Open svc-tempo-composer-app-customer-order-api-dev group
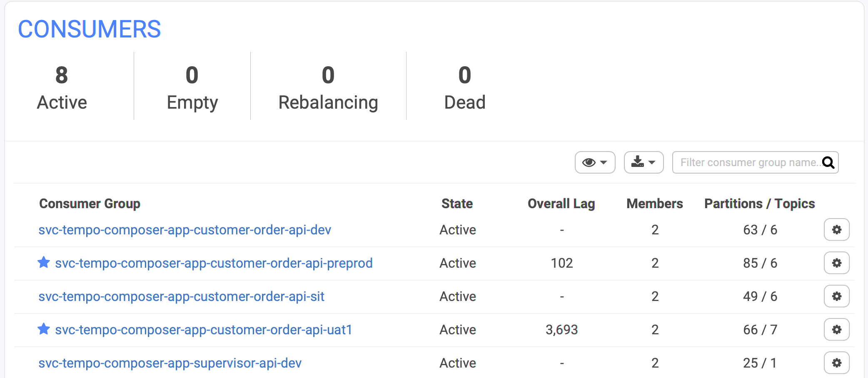 coord(185,230)
